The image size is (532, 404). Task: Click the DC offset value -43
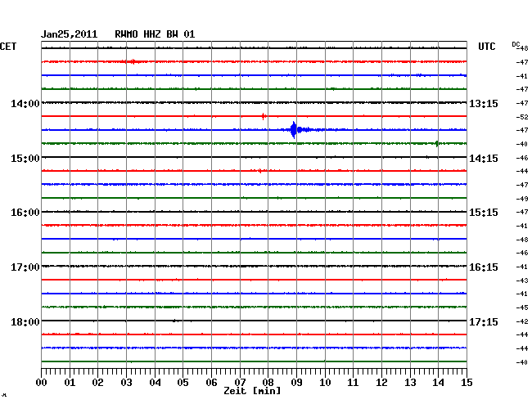pos(522,281)
